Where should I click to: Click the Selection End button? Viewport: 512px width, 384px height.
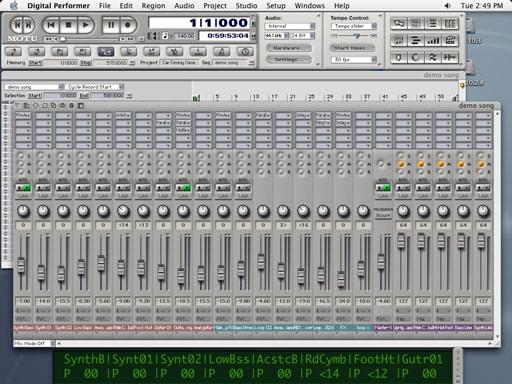pyautogui.click(x=84, y=96)
